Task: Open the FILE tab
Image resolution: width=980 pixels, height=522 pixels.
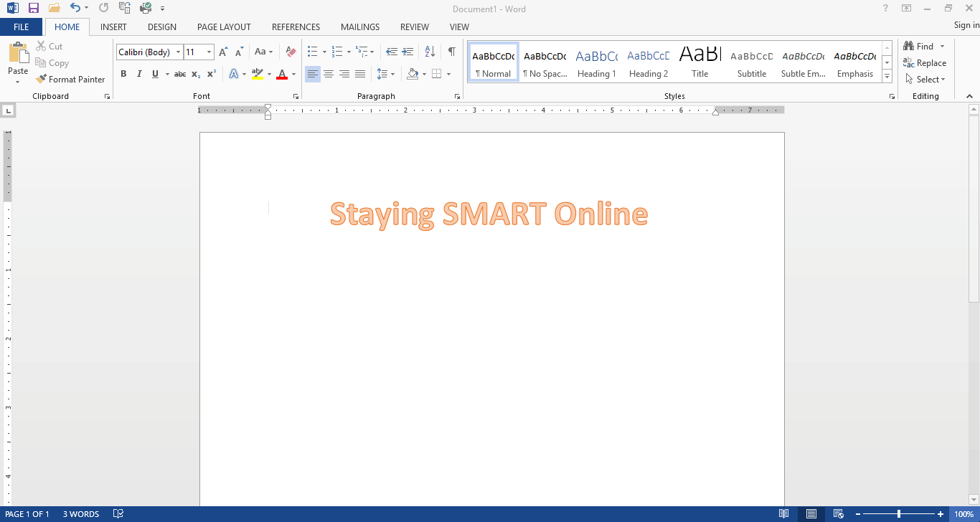Action: (22, 27)
